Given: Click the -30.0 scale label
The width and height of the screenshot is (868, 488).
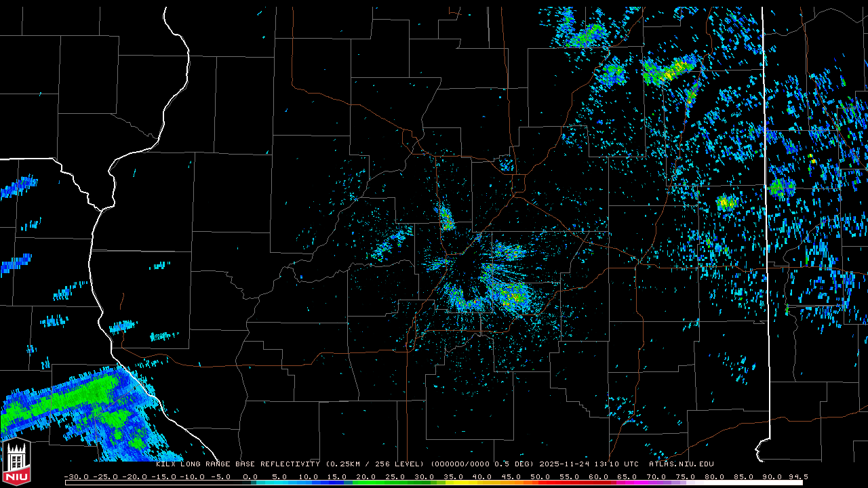Looking at the screenshot, I should [x=75, y=476].
